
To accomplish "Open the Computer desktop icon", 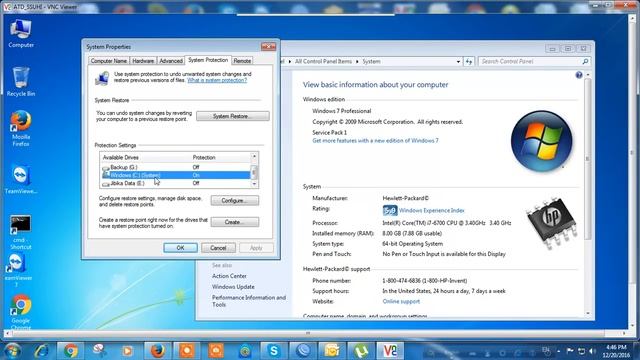I will click(21, 33).
